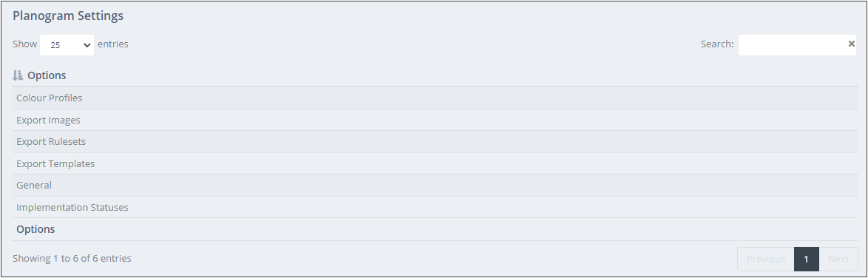The height and width of the screenshot is (278, 868).
Task: Select page 1 in pagination
Action: coord(807,260)
